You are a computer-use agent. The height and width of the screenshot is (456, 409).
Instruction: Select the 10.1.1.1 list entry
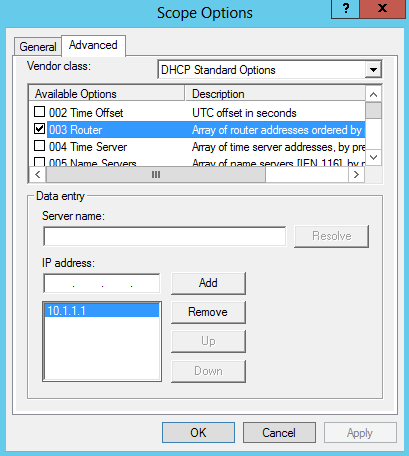102,311
